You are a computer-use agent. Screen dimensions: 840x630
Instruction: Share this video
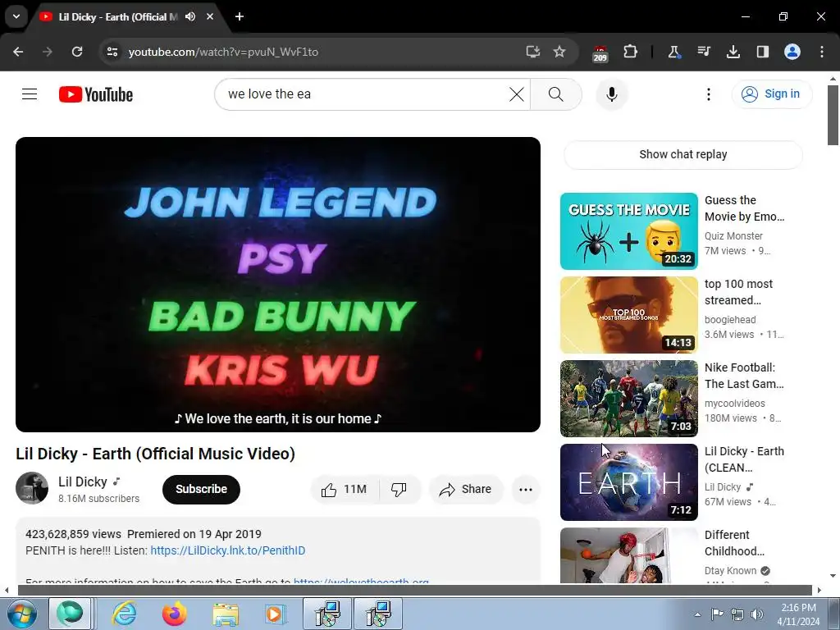click(x=466, y=489)
